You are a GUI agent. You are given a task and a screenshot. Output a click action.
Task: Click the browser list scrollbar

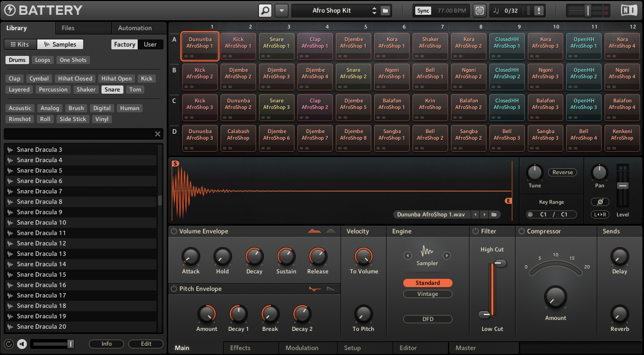click(160, 201)
